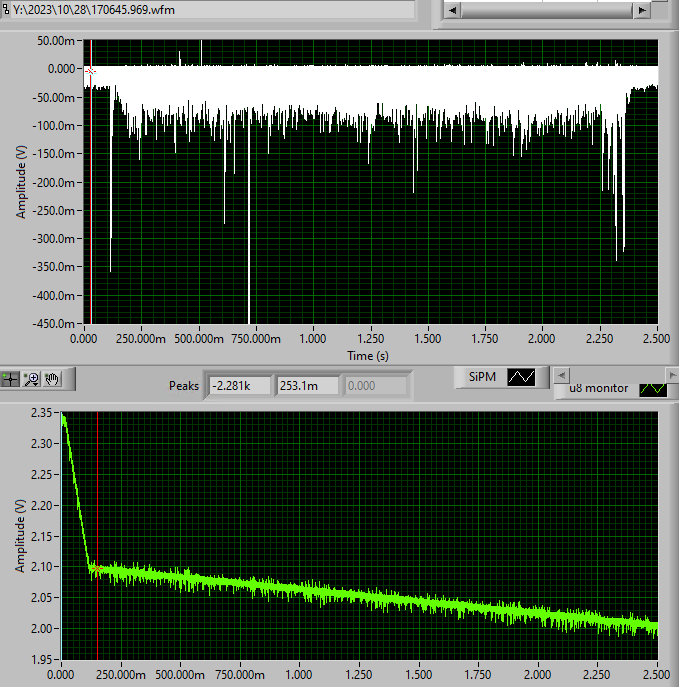This screenshot has height=687, width=679.
Task: Click the 2.35 tick on bottom graph Y axis
Action: 42,413
